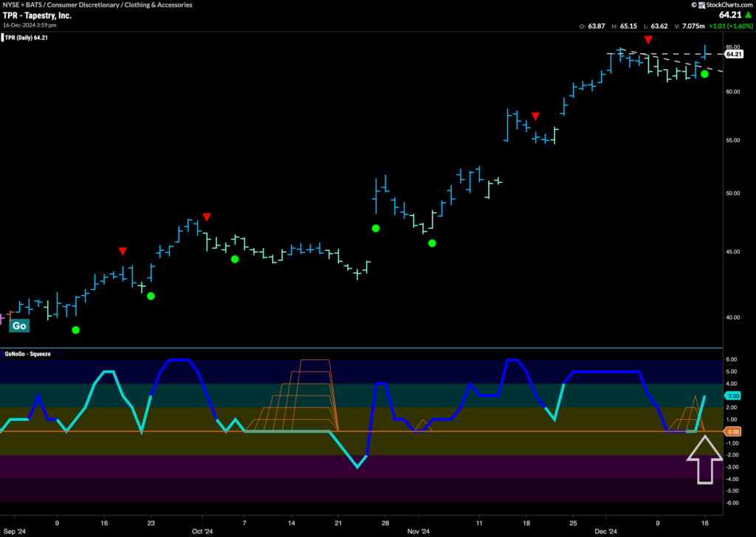Click the red triangle above mid-September candles
This screenshot has height=537, width=756.
(123, 251)
